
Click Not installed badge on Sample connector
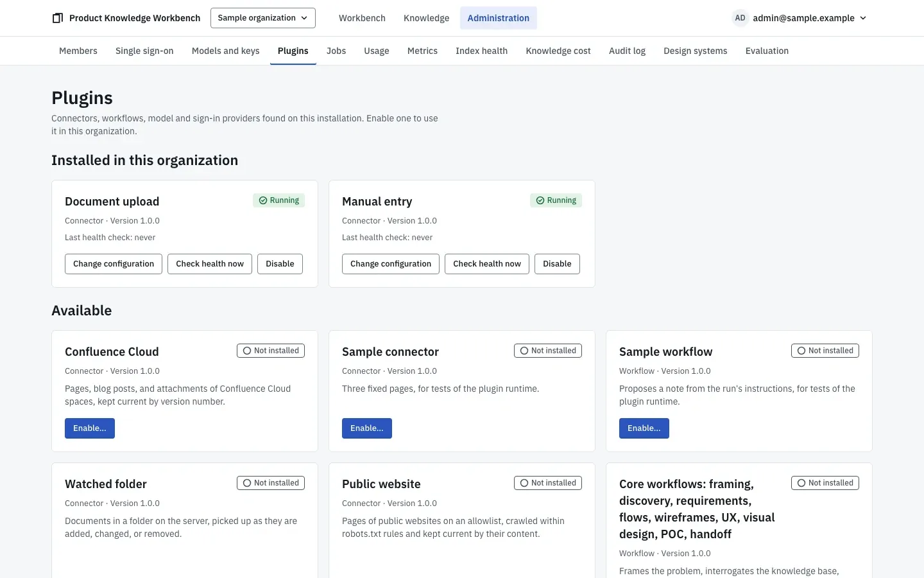coord(548,351)
